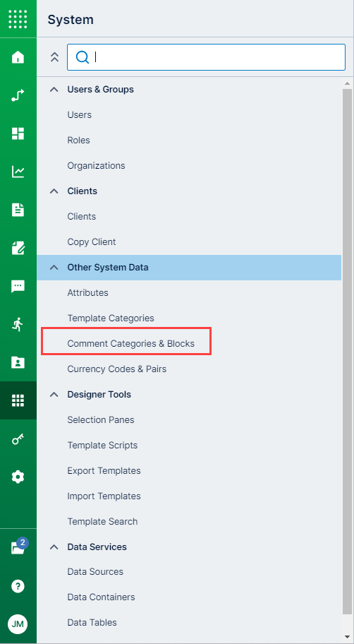Open the chat message bubble icon
This screenshot has height=644, width=354.
point(18,286)
